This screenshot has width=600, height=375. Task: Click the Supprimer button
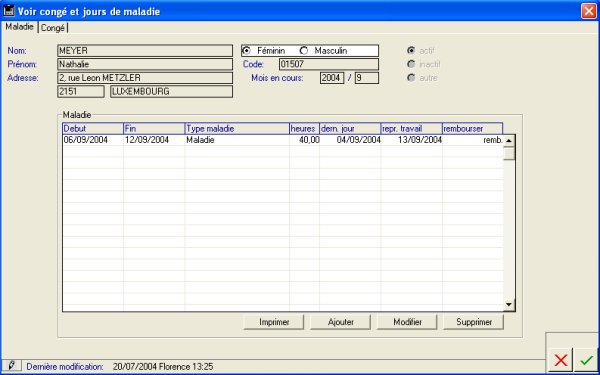474,322
